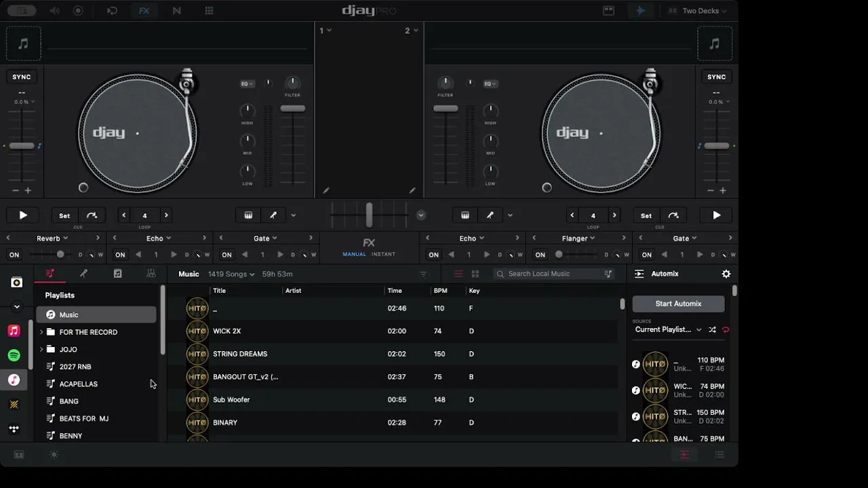This screenshot has height=488, width=868.
Task: Toggle Automix shuffle
Action: click(712, 330)
